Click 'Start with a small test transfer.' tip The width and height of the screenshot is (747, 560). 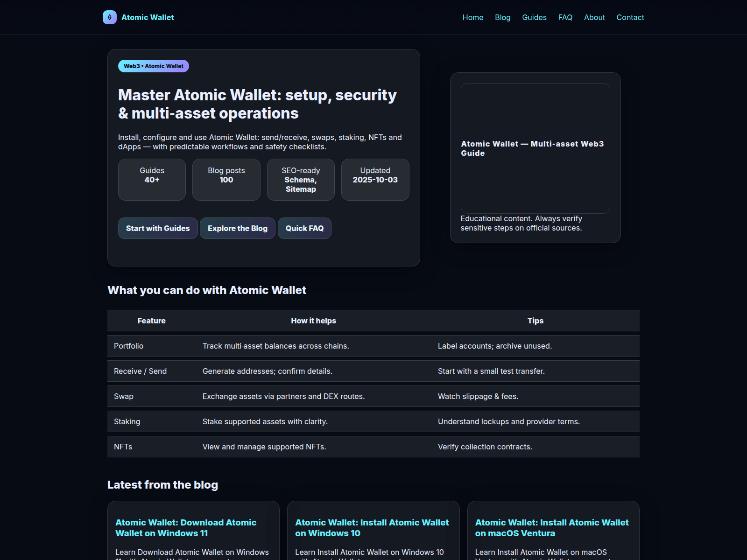pyautogui.click(x=536, y=371)
